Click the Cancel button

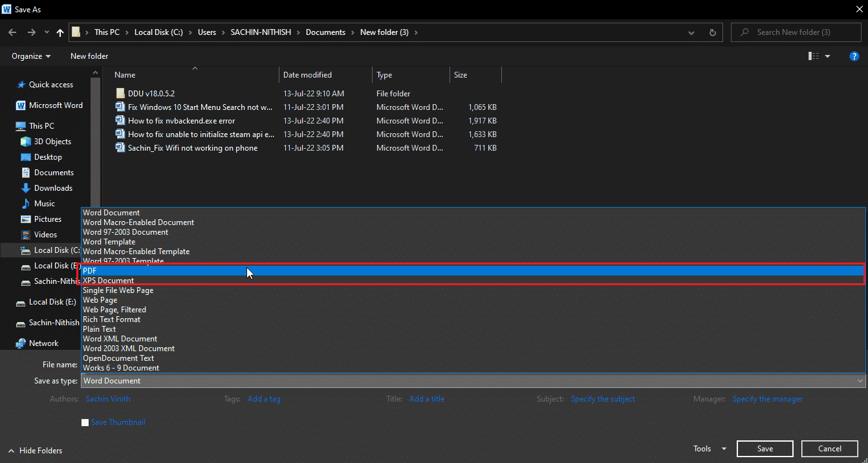click(x=830, y=449)
